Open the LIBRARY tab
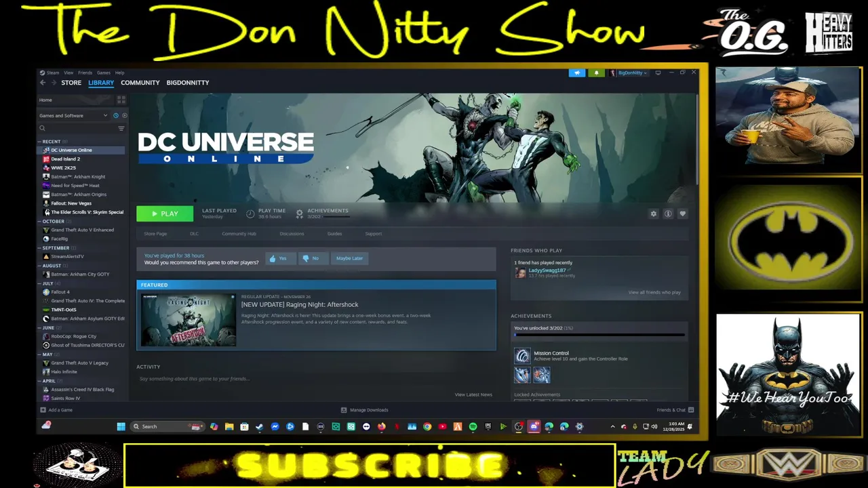 point(101,83)
